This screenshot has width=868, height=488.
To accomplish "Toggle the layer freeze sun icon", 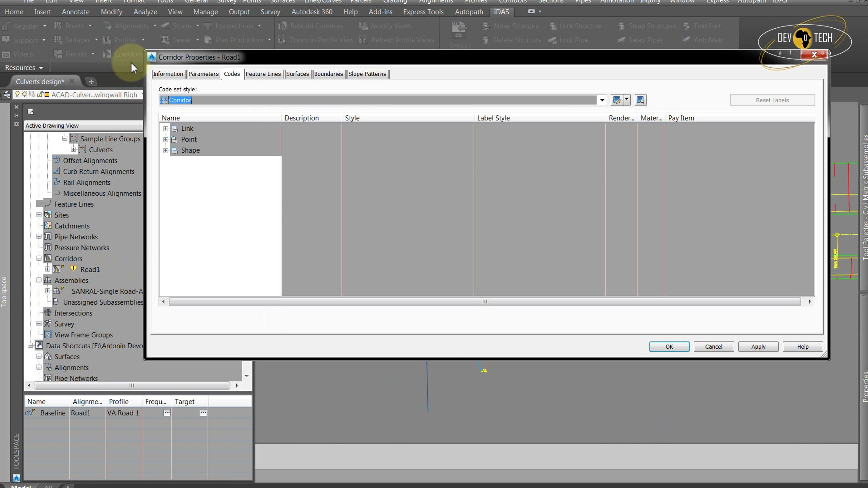I will coord(24,94).
